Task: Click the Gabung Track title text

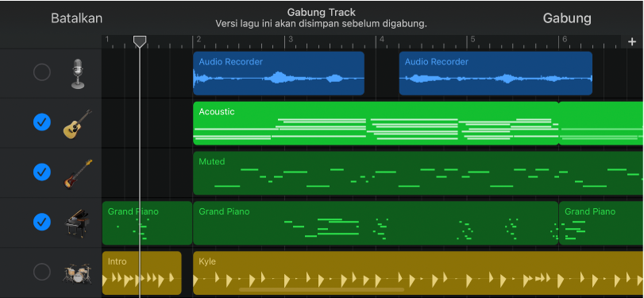Action: [321, 13]
